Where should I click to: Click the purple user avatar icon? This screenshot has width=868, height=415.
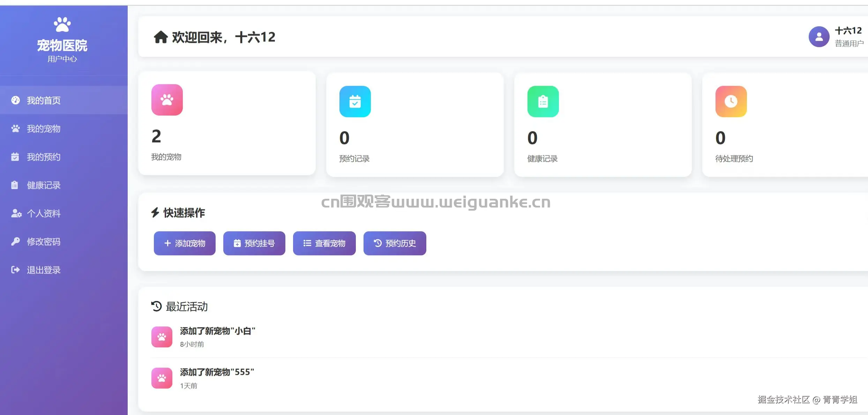click(x=819, y=37)
